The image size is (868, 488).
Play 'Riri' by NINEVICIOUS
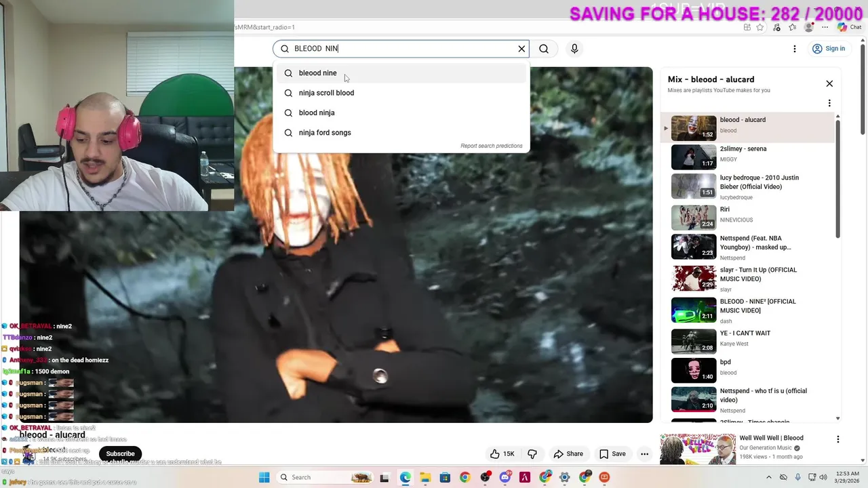pyautogui.click(x=749, y=218)
